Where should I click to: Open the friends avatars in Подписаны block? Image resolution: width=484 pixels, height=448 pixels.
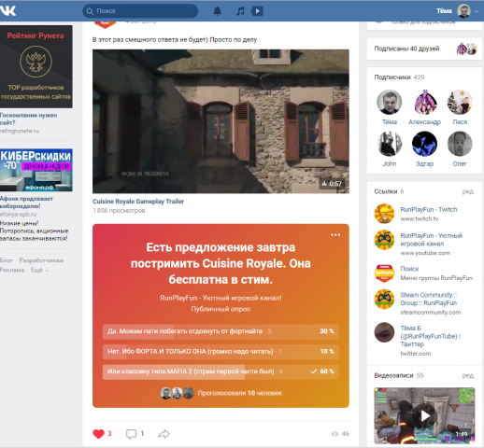466,49
